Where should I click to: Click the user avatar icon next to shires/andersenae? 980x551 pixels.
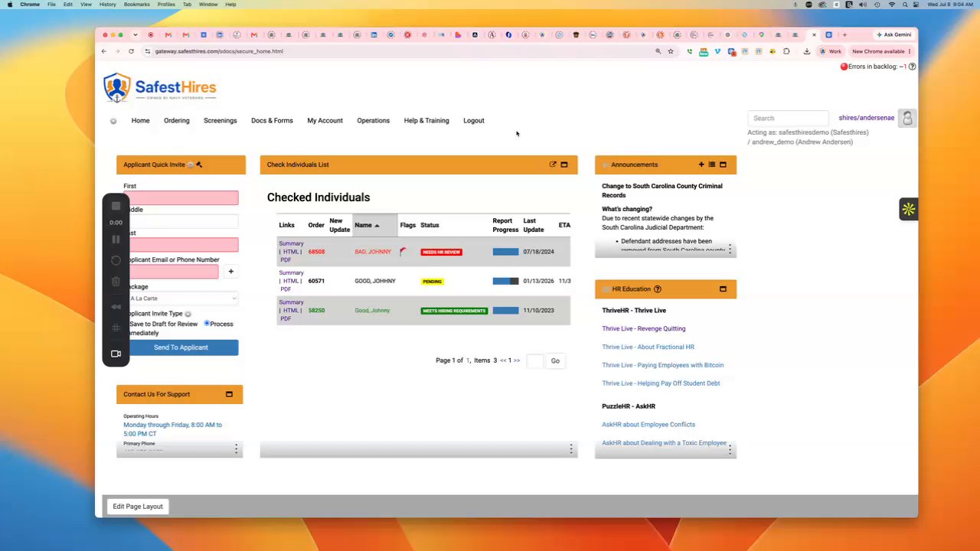tap(907, 118)
